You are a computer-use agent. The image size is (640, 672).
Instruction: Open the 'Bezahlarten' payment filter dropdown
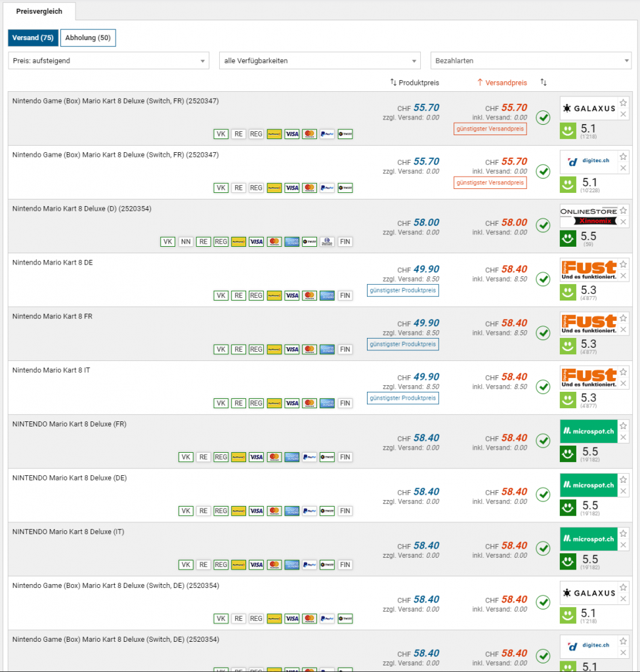(x=530, y=61)
